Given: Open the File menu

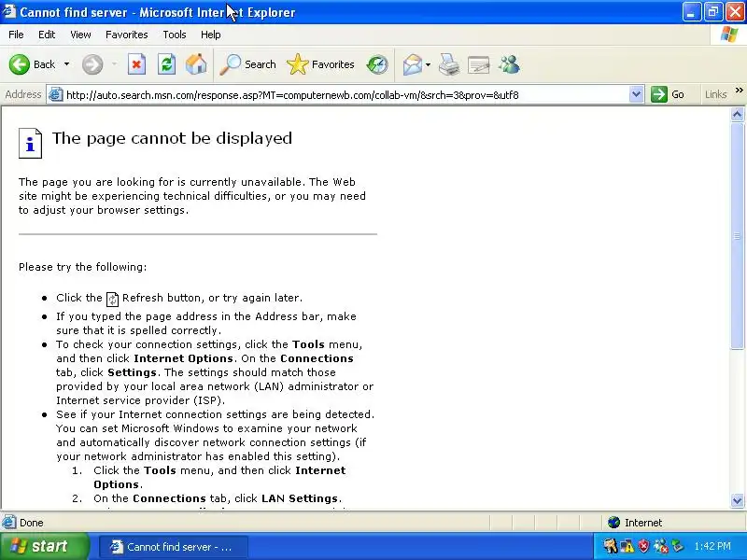Looking at the screenshot, I should 16,35.
